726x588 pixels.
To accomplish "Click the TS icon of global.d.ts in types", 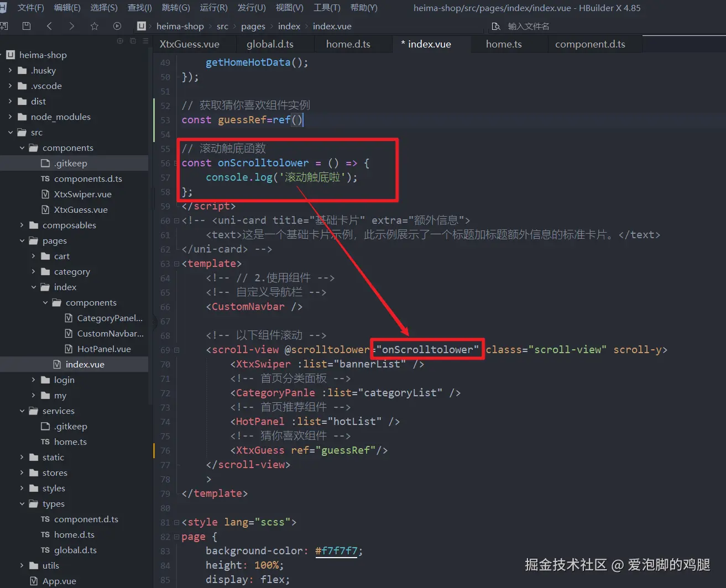I will tap(45, 550).
